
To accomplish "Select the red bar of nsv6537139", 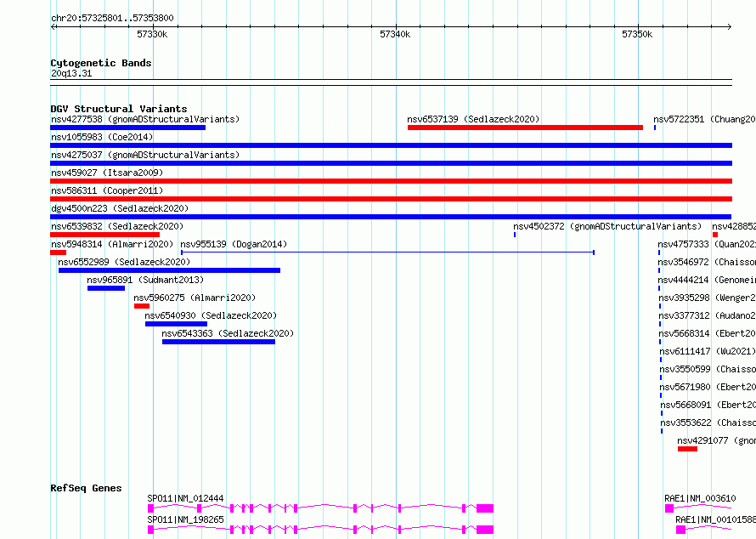I will tap(525, 128).
